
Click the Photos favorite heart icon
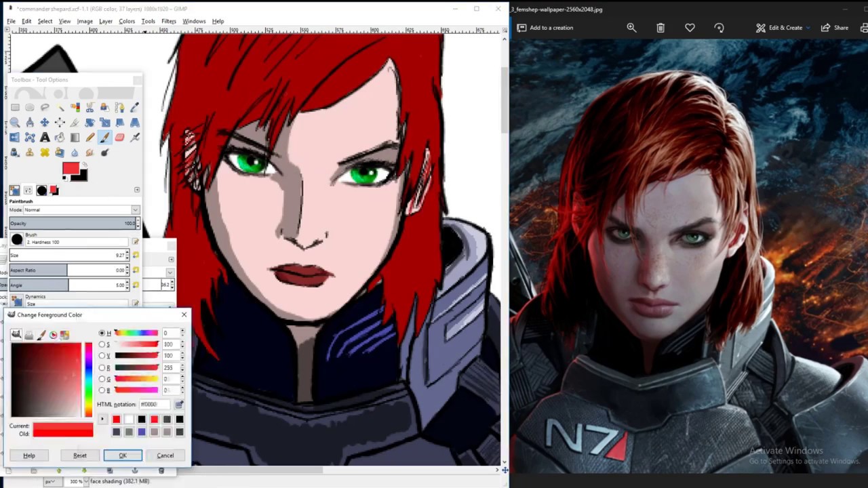(690, 28)
